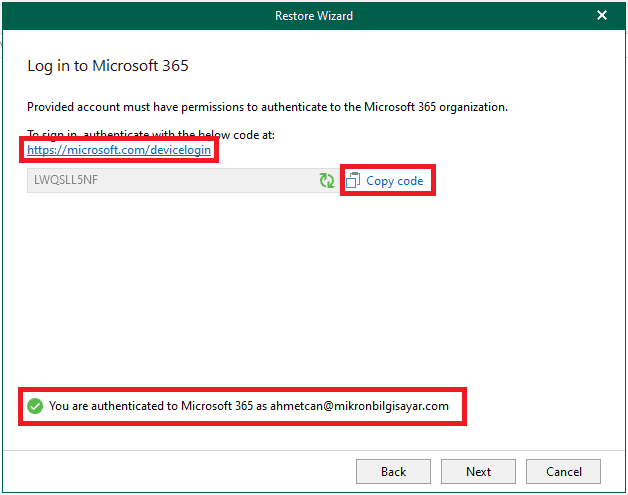Proceed with the Next button
The image size is (628, 495).
coord(478,471)
